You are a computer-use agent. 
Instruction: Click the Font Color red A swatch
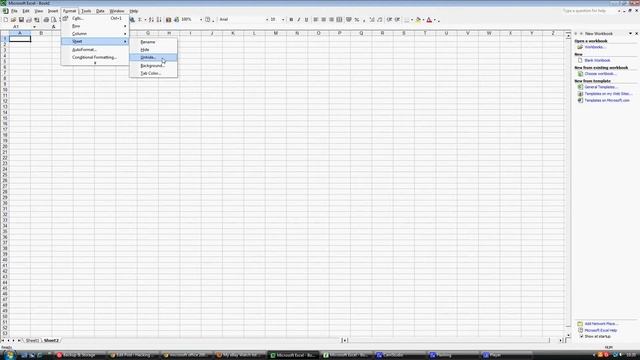click(x=429, y=20)
